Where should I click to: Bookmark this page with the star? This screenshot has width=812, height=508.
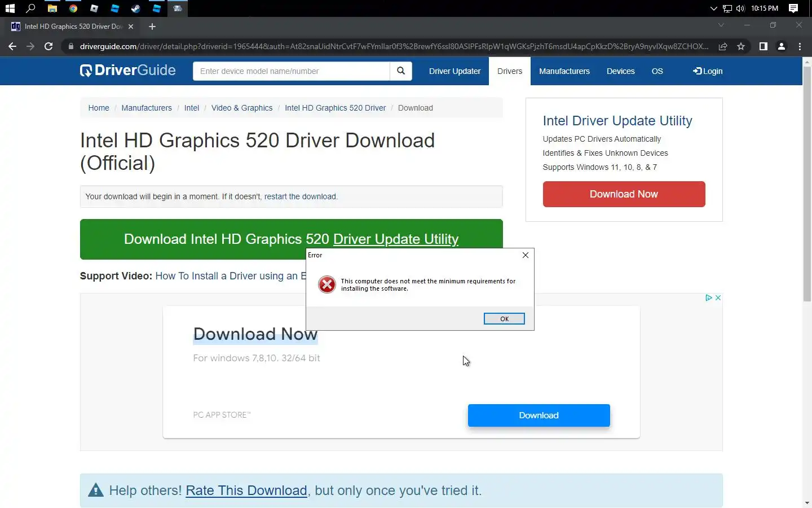click(741, 46)
